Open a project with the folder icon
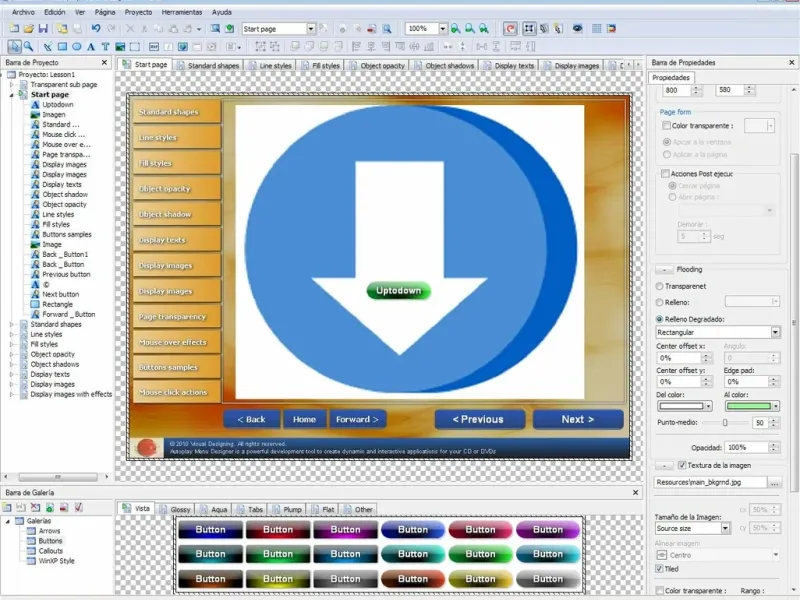Image resolution: width=800 pixels, height=600 pixels. (29, 29)
